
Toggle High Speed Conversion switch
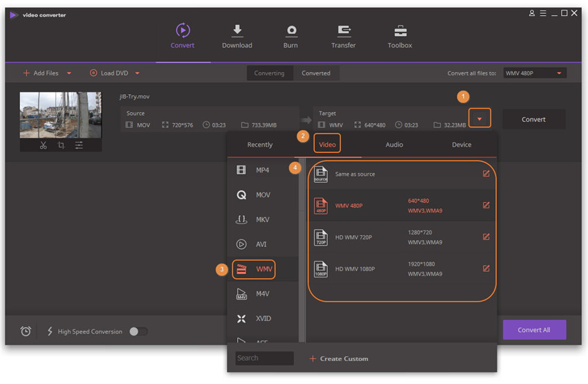pos(138,331)
